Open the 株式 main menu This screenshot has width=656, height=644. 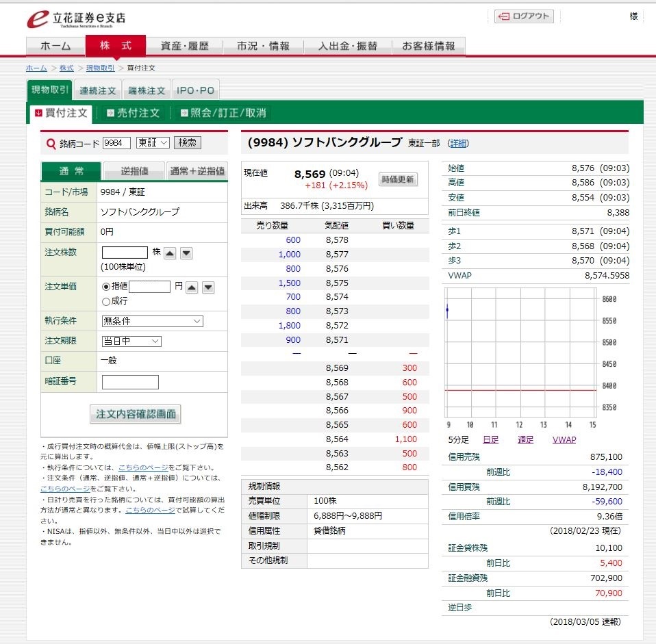pos(116,46)
